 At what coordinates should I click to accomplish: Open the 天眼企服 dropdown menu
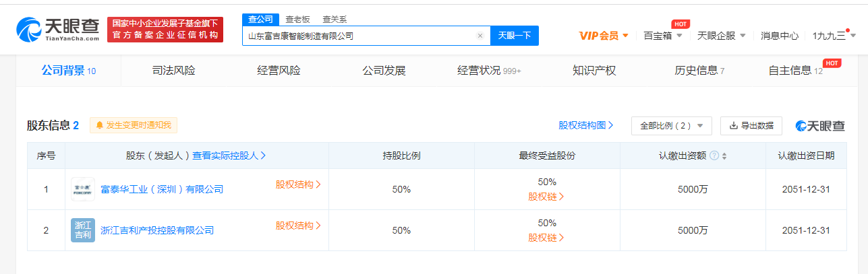tap(721, 36)
